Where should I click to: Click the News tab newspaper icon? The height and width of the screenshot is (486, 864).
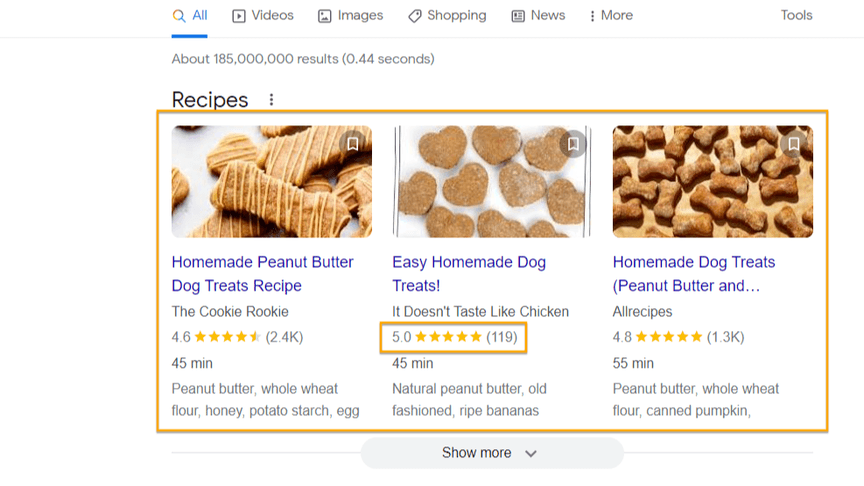click(518, 16)
